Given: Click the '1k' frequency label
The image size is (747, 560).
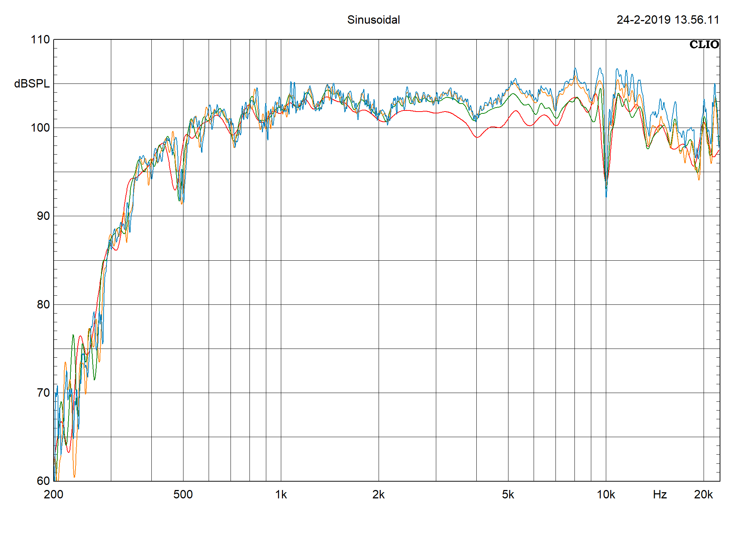Looking at the screenshot, I should (281, 494).
